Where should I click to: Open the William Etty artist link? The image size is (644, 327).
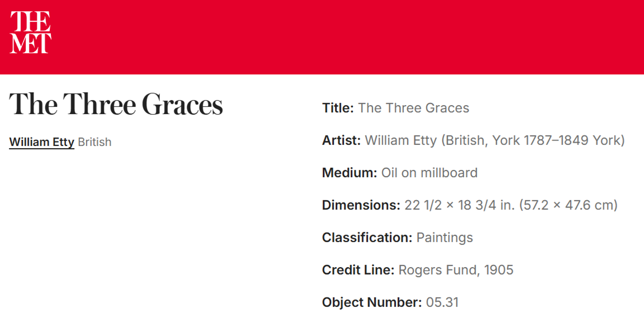coord(42,142)
